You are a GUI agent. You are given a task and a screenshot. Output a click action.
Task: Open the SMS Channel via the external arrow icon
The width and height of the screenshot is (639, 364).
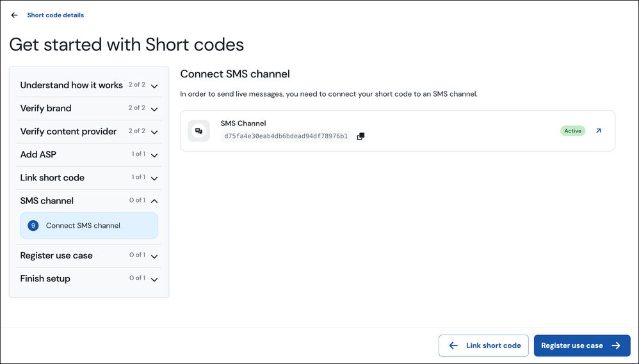click(x=598, y=131)
